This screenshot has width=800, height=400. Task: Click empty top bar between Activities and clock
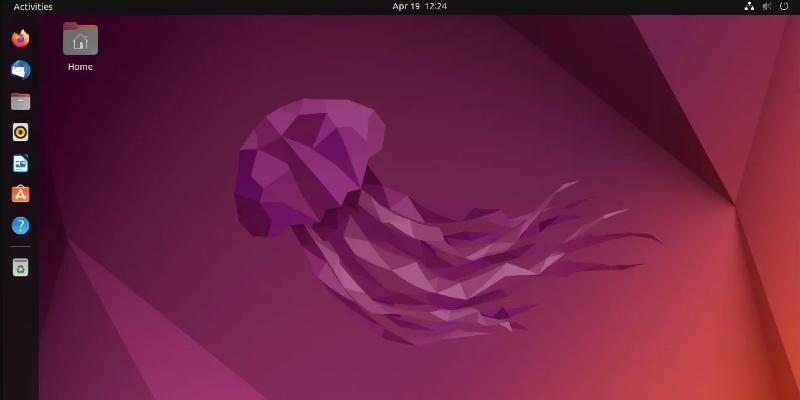pos(220,7)
